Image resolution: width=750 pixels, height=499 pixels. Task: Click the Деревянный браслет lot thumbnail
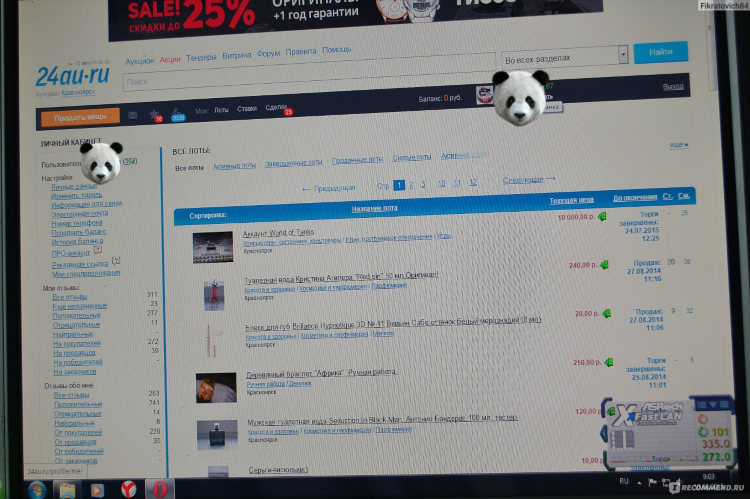point(216,388)
